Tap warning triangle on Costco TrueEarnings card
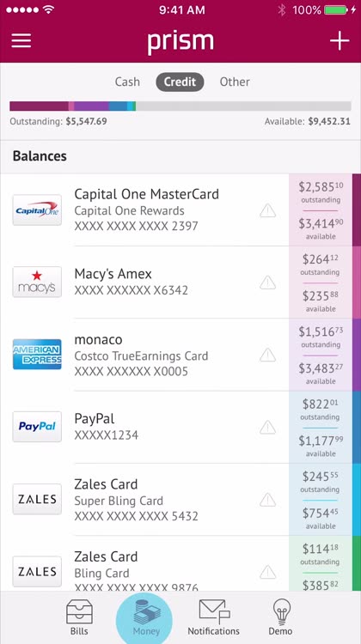 [267, 355]
